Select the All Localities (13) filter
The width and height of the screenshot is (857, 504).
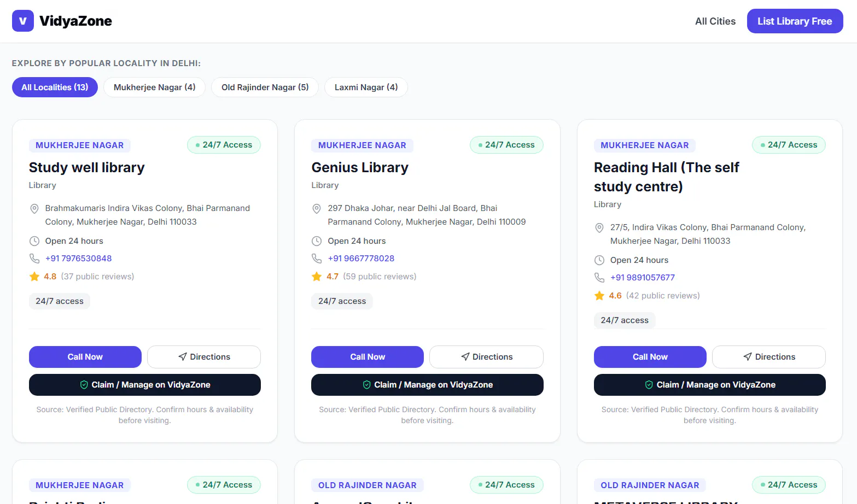(55, 87)
